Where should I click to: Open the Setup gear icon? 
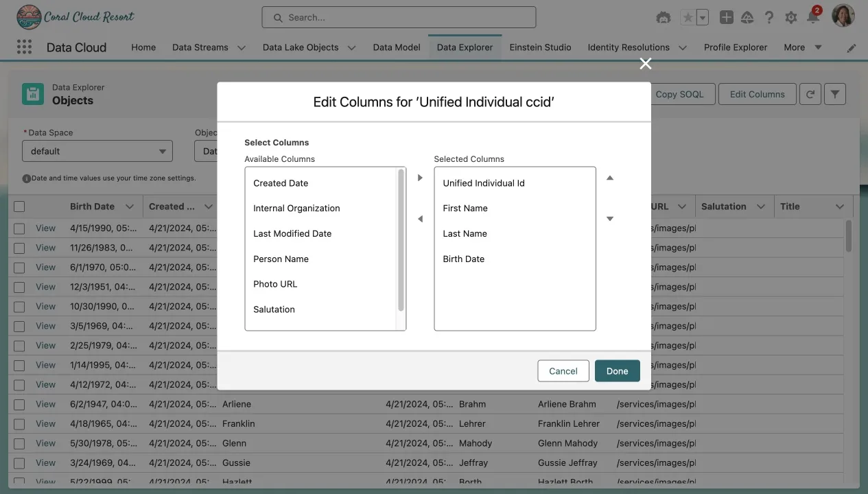click(x=790, y=18)
